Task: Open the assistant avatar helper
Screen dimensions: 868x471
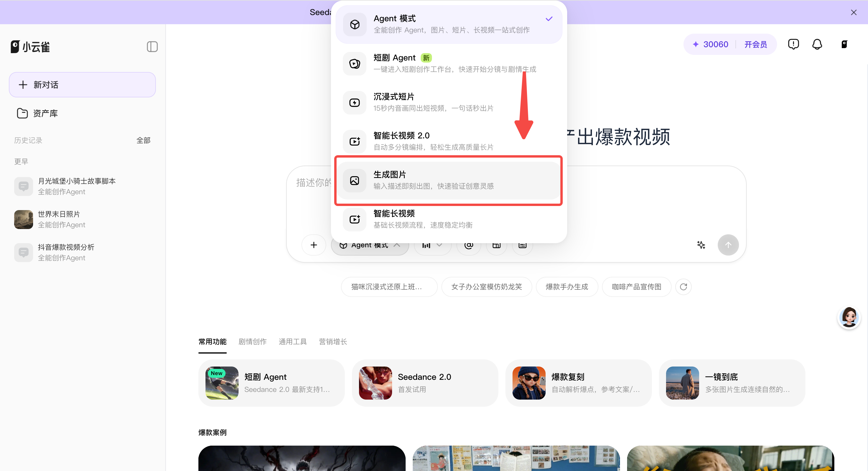Action: click(849, 317)
